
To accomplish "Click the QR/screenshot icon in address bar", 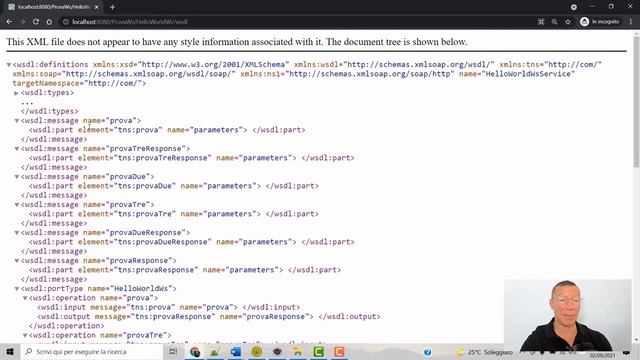I will tap(541, 22).
